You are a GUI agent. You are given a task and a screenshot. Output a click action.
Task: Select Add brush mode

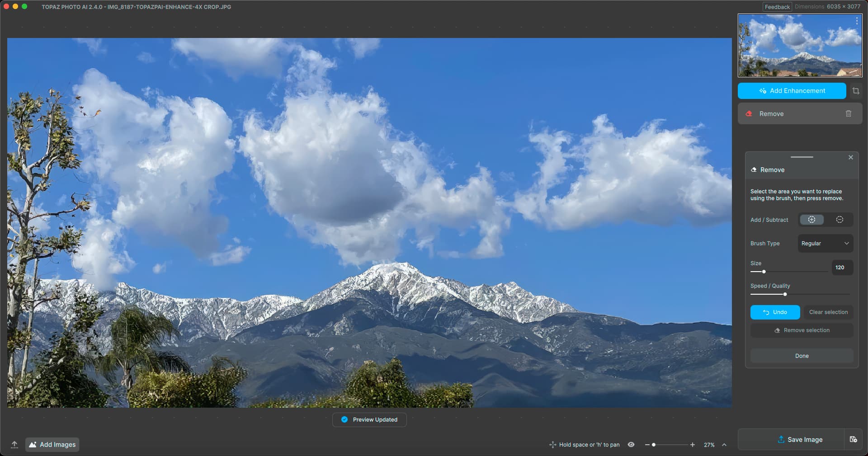point(811,220)
